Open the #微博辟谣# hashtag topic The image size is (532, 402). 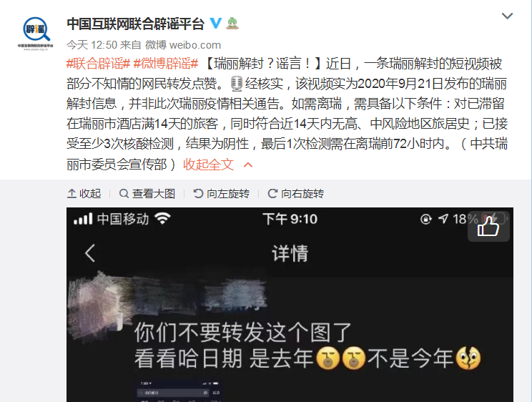point(166,64)
